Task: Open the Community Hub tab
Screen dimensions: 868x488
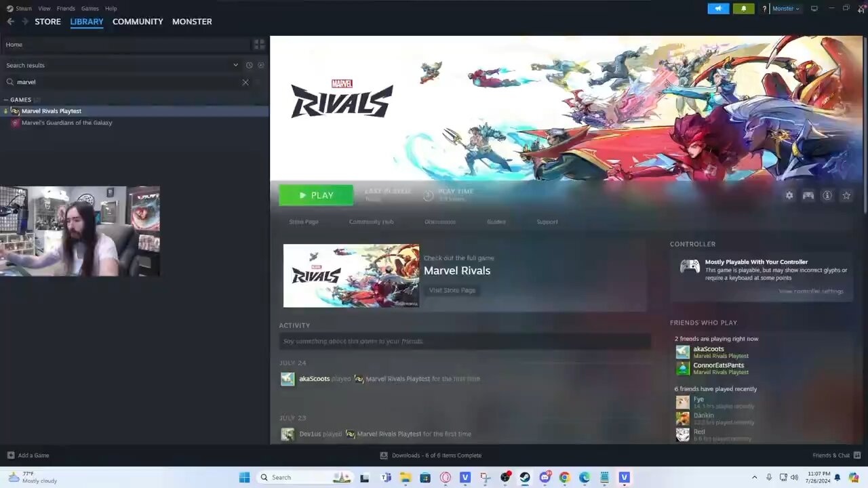Action: [371, 222]
